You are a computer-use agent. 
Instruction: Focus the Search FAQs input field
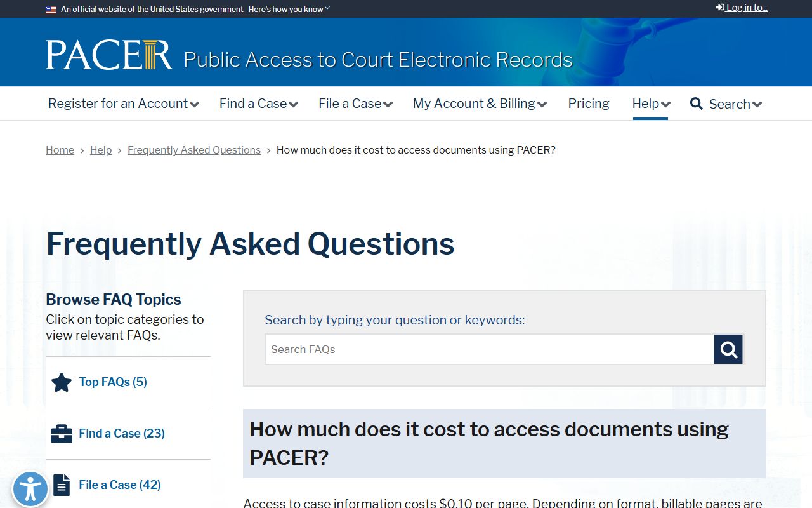pyautogui.click(x=489, y=349)
